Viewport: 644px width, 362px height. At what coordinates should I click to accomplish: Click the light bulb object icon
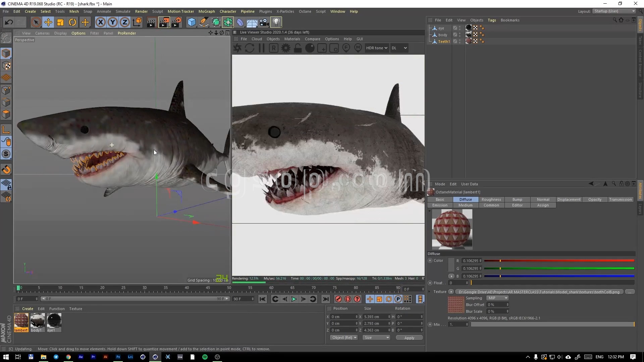(x=276, y=22)
